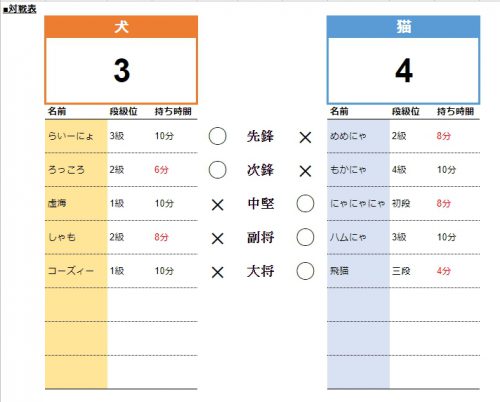Click the cross mark left of 大将
This screenshot has height=402, width=500.
(x=218, y=273)
